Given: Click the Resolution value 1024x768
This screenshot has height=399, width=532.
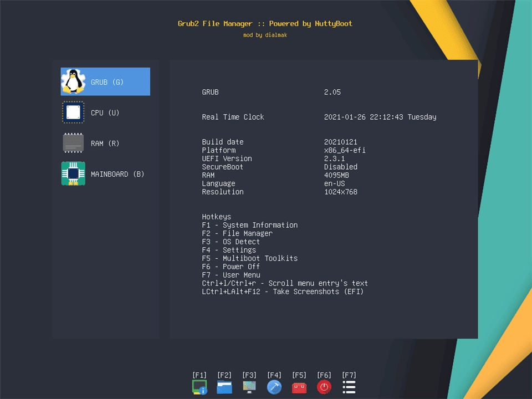Looking at the screenshot, I should click(341, 192).
